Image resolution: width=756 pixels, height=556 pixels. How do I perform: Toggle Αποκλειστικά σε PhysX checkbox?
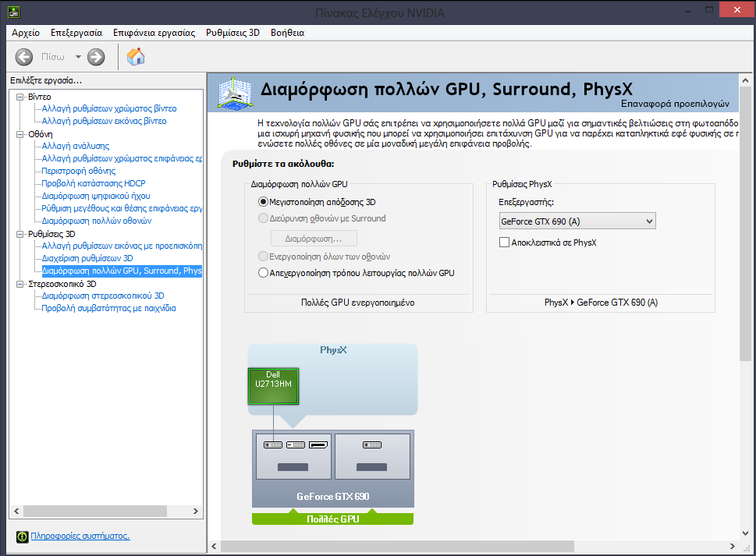pos(504,243)
